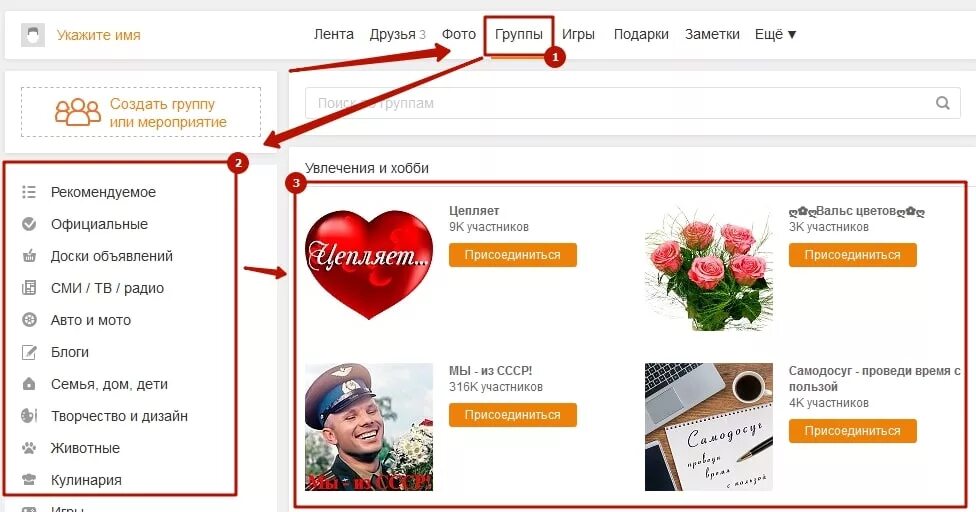Click the Рекомендуемое list icon

[x=29, y=192]
